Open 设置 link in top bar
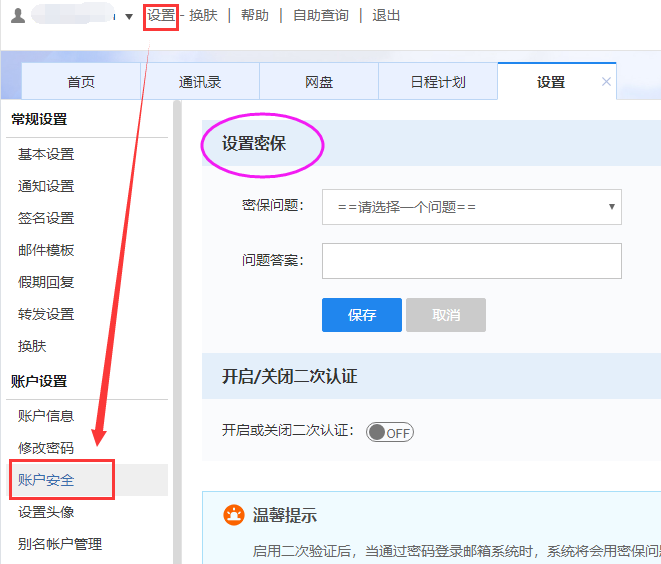This screenshot has height=564, width=661. click(x=160, y=15)
